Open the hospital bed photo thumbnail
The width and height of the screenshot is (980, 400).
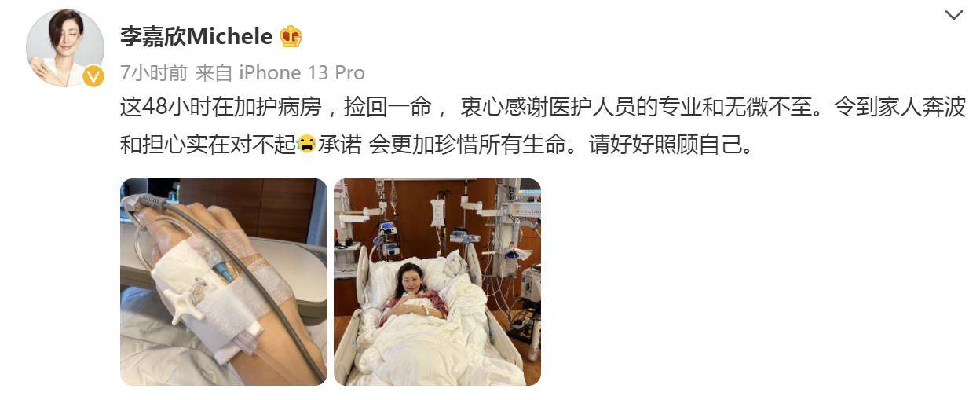[437, 282]
